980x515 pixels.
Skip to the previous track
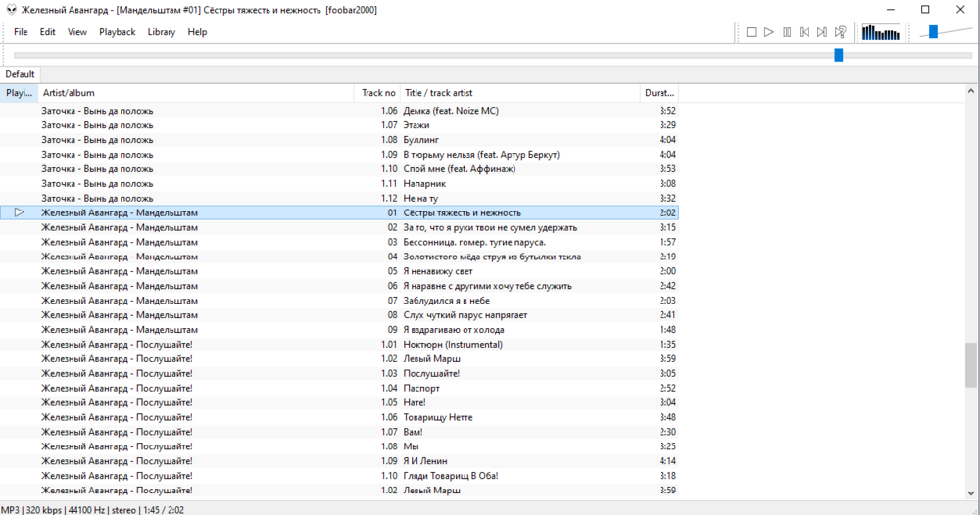pos(805,32)
